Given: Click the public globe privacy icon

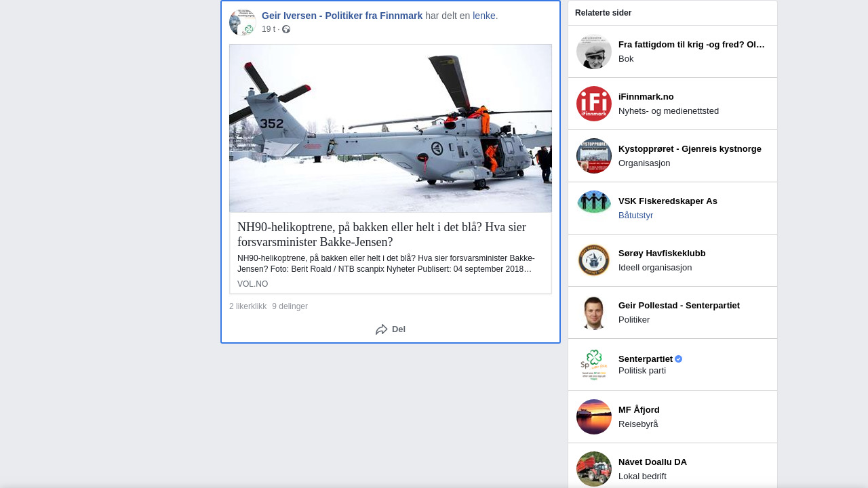Looking at the screenshot, I should click(286, 29).
